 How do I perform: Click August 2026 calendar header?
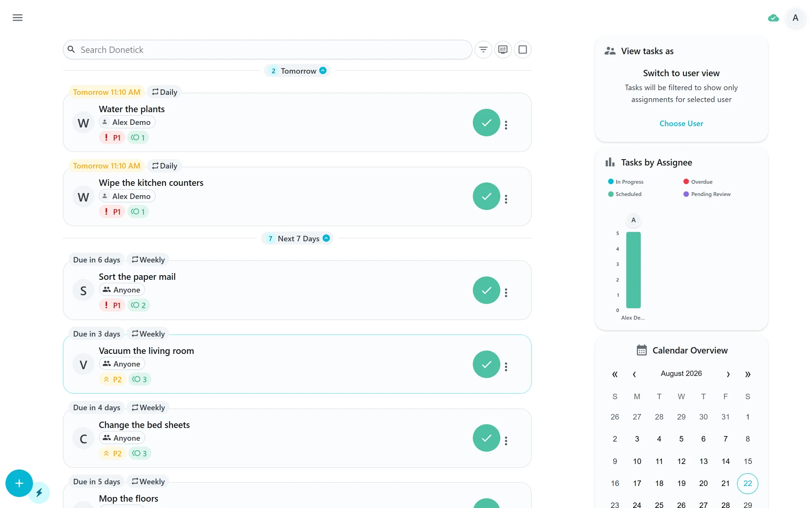681,373
